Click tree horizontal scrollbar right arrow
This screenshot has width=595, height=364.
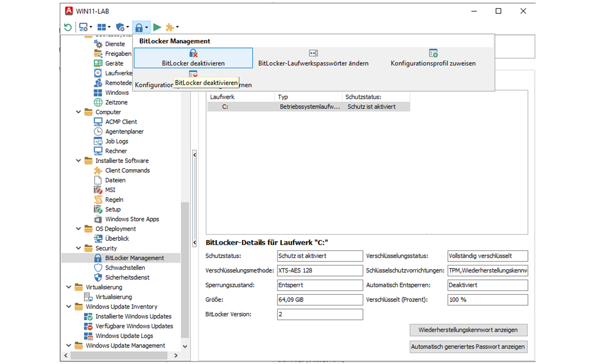pyautogui.click(x=176, y=356)
